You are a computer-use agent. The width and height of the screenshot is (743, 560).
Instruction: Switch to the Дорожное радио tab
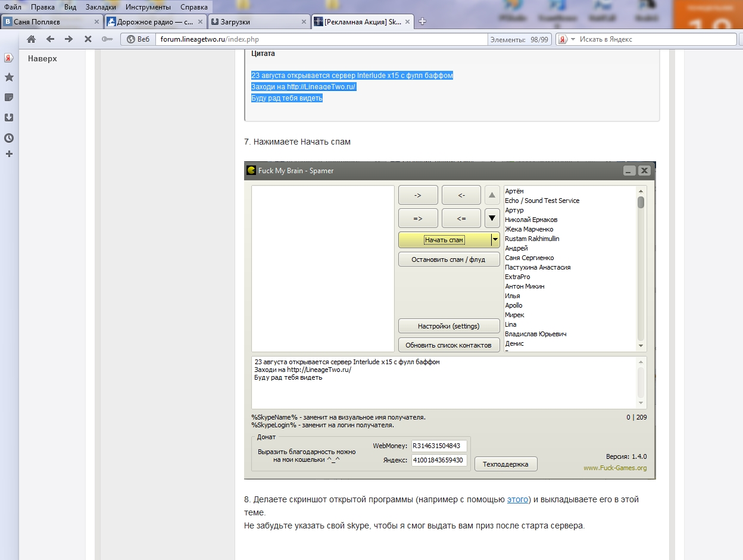(155, 21)
